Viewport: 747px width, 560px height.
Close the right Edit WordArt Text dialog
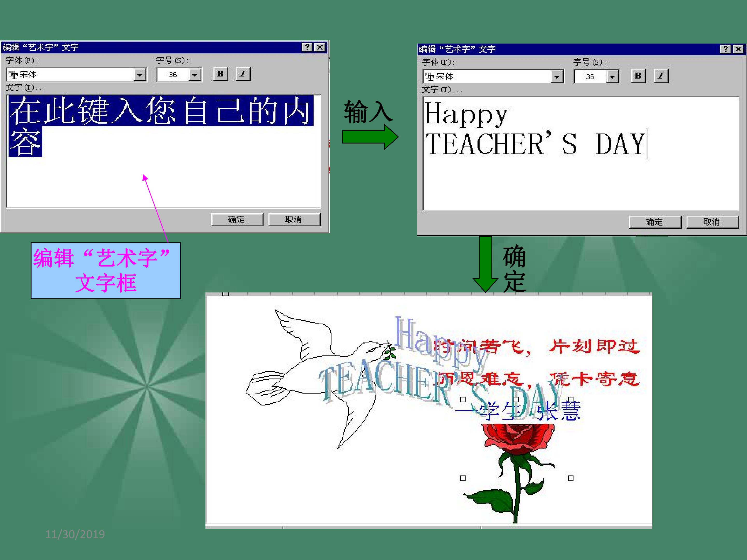coord(738,49)
